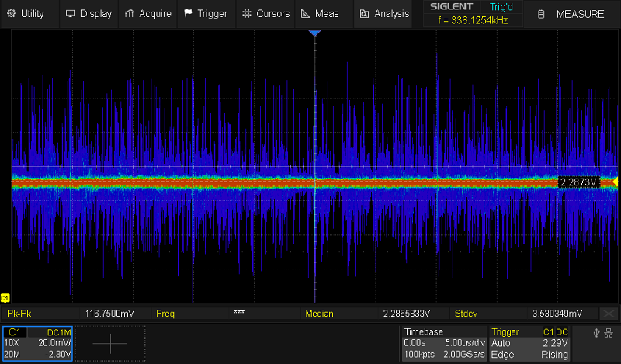This screenshot has width=621, height=364.
Task: Open the Cursors menu
Action: (265, 13)
